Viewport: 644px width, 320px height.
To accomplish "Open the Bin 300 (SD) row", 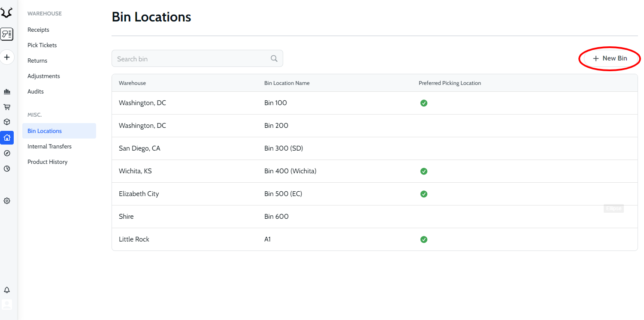I will coord(284,148).
